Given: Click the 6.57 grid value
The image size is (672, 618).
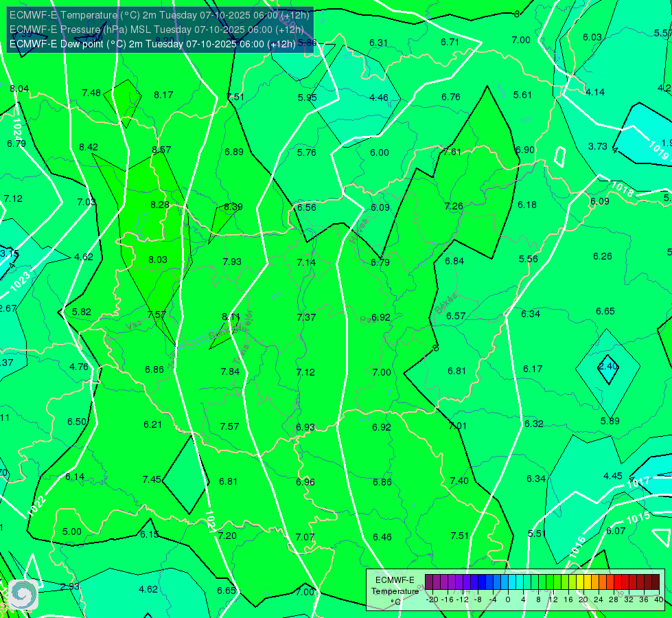Looking at the screenshot, I should [456, 316].
